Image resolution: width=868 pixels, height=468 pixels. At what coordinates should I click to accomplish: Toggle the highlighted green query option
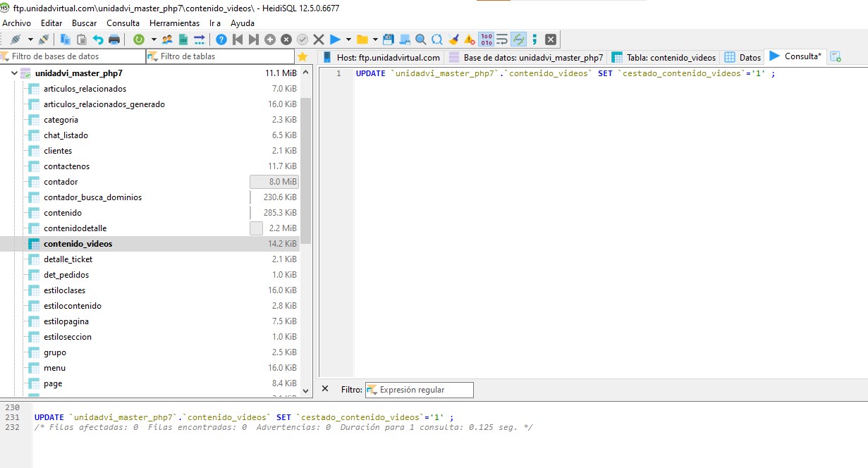[519, 39]
